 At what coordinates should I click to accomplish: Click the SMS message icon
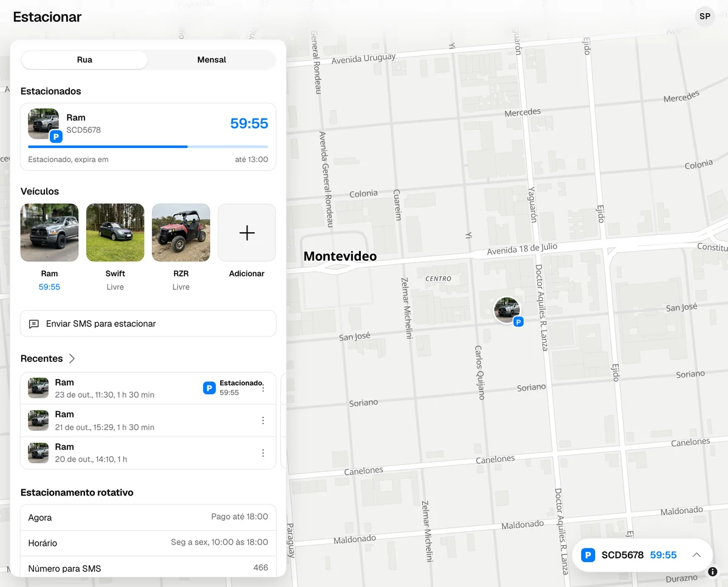pyautogui.click(x=34, y=324)
